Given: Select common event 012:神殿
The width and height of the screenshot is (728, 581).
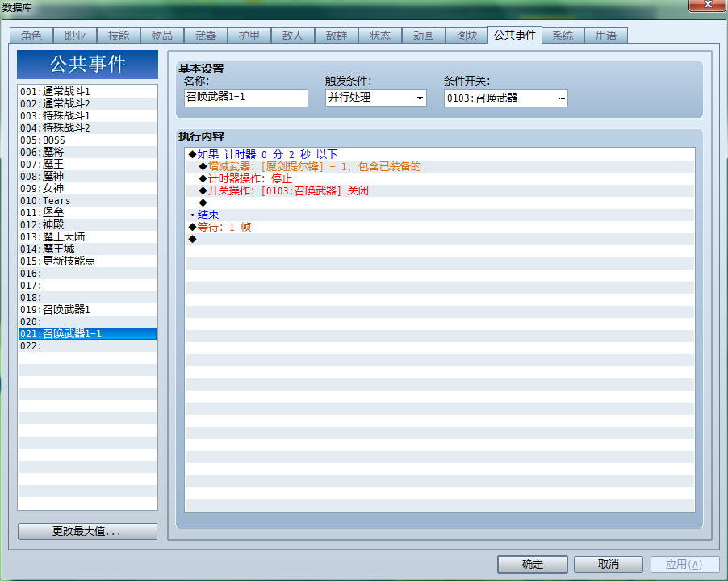Looking at the screenshot, I should [87, 224].
